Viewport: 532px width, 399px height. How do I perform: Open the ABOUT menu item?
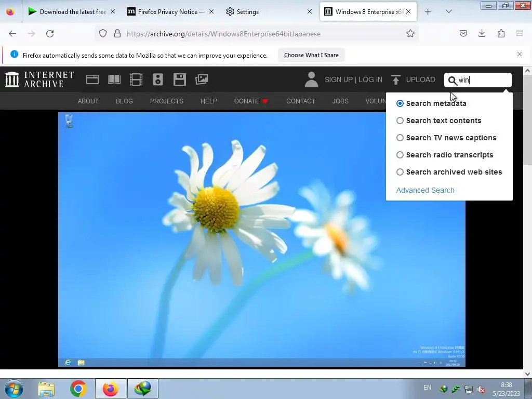click(x=88, y=101)
